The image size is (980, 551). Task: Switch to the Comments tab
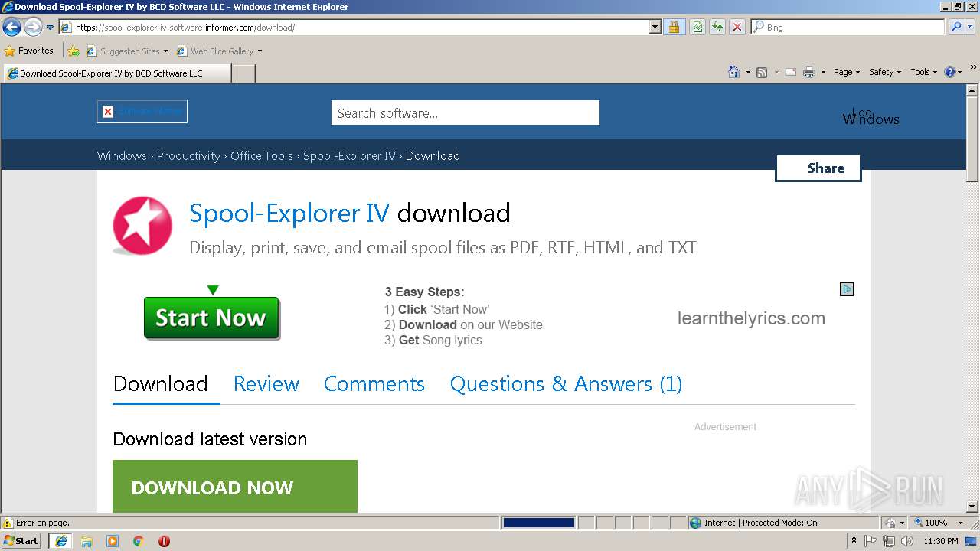[x=374, y=383]
